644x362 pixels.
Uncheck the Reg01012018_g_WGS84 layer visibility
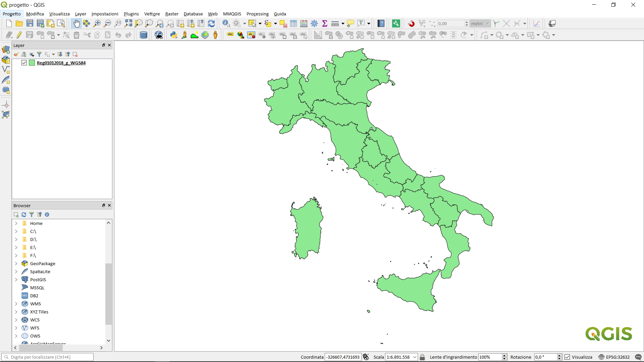(x=24, y=63)
